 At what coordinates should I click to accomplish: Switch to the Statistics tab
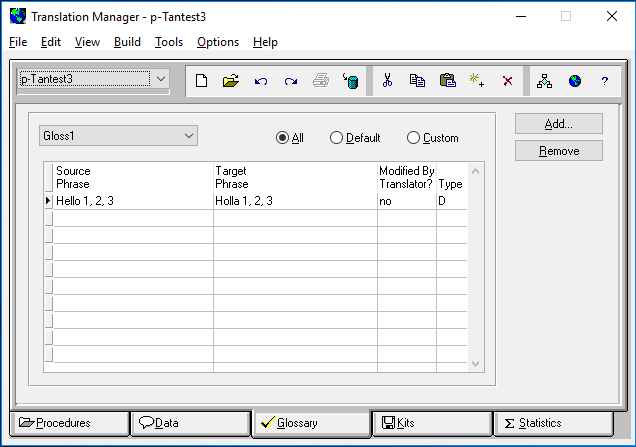pos(553,423)
